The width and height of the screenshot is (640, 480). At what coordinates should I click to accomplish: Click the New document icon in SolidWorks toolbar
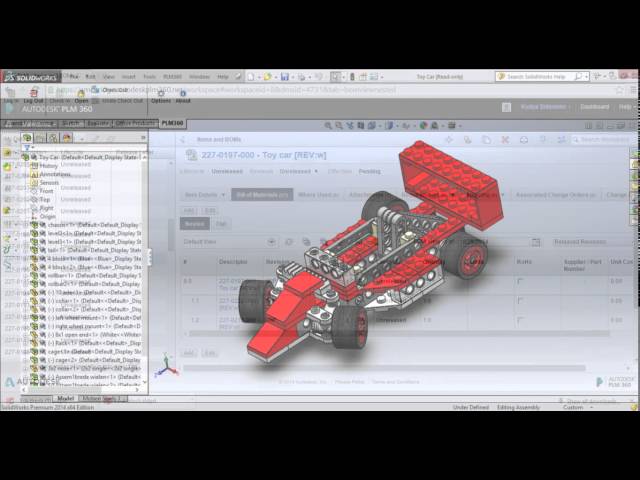click(x=251, y=76)
